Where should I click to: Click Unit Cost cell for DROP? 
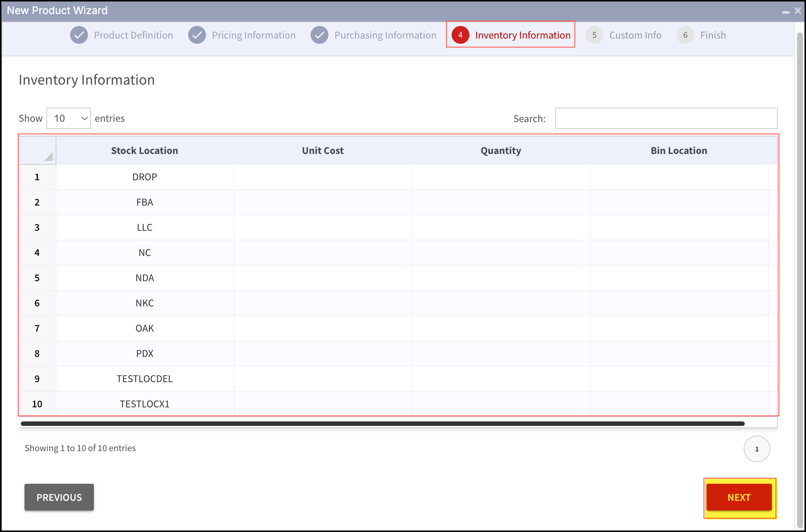coord(323,177)
